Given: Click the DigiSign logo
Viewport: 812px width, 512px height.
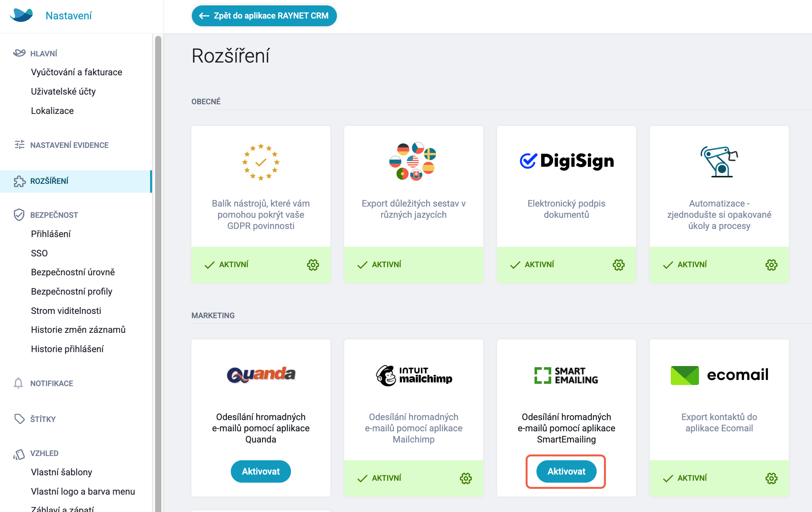Looking at the screenshot, I should click(567, 161).
